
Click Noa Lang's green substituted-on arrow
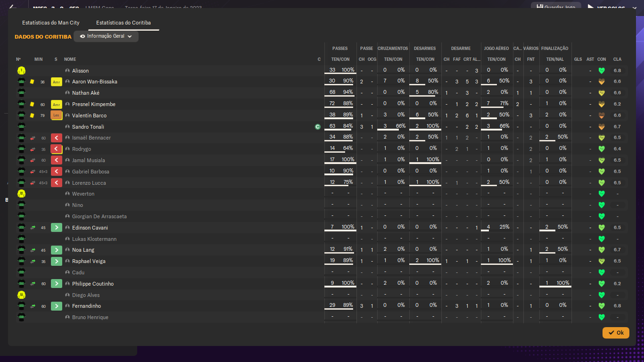(57, 250)
